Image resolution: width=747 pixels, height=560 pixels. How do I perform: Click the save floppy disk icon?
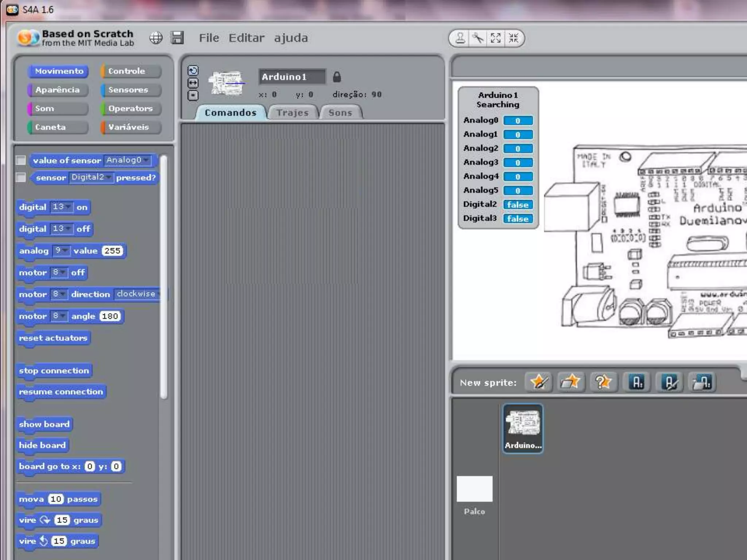point(178,38)
